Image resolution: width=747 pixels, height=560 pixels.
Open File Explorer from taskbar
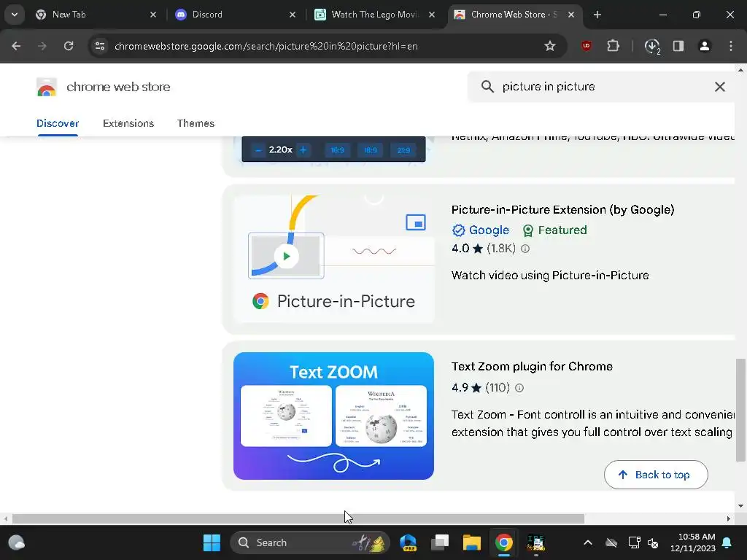pos(472,542)
